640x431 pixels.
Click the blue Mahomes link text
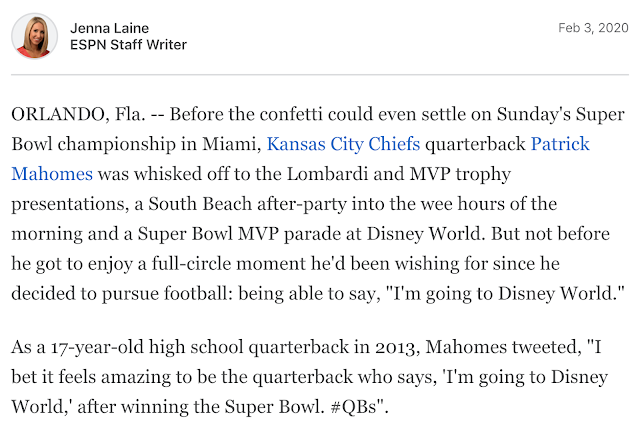click(x=52, y=174)
